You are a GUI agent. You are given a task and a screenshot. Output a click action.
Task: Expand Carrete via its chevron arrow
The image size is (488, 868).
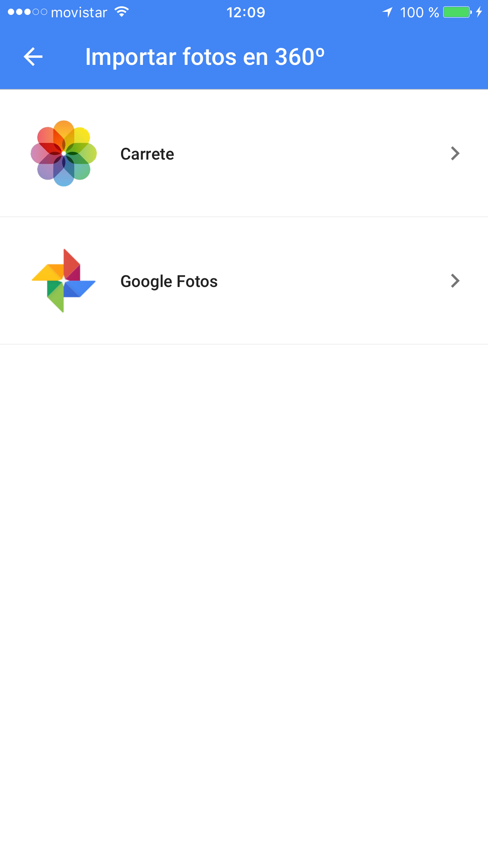455,153
